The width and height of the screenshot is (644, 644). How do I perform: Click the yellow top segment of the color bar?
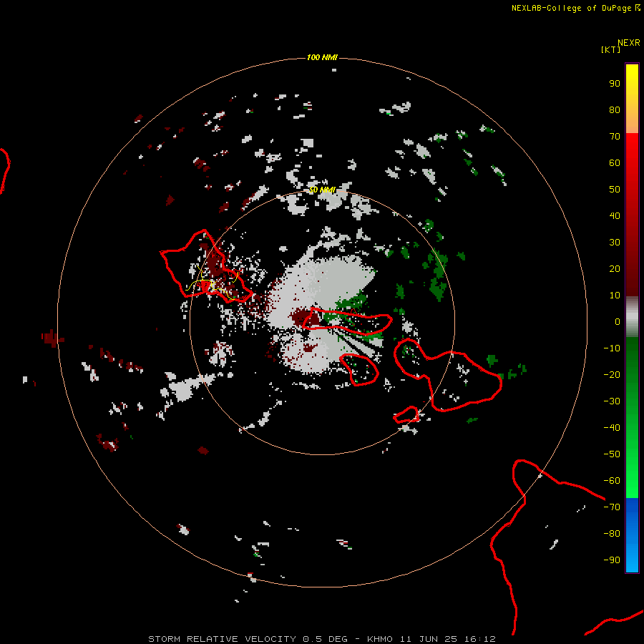point(632,99)
